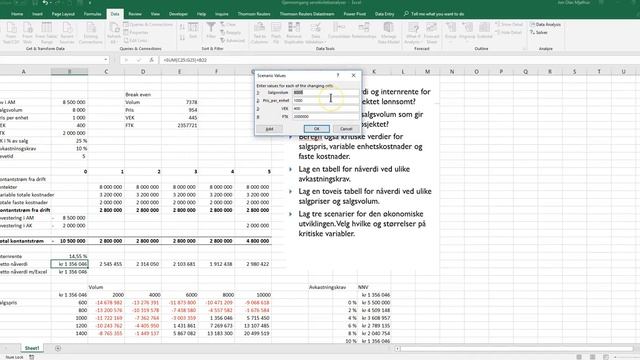The width and height of the screenshot is (640, 360).
Task: Open Recent Sources in the ribbon
Action: [67, 33]
